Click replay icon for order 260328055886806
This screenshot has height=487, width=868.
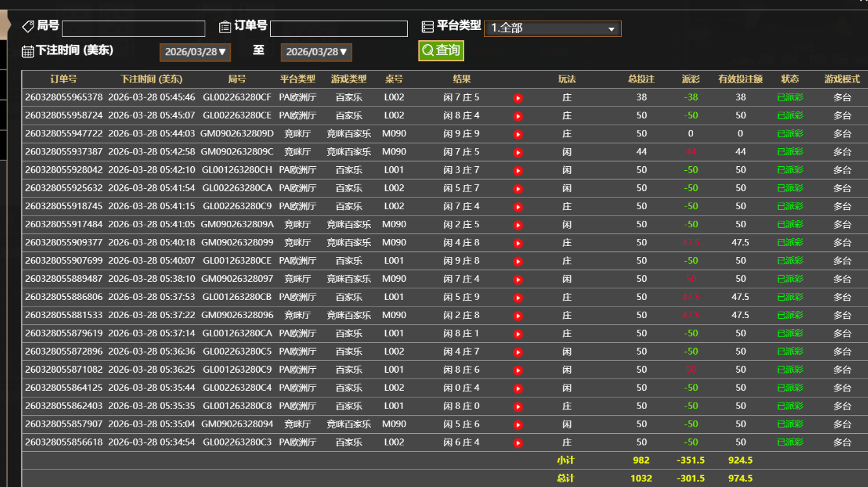(518, 298)
